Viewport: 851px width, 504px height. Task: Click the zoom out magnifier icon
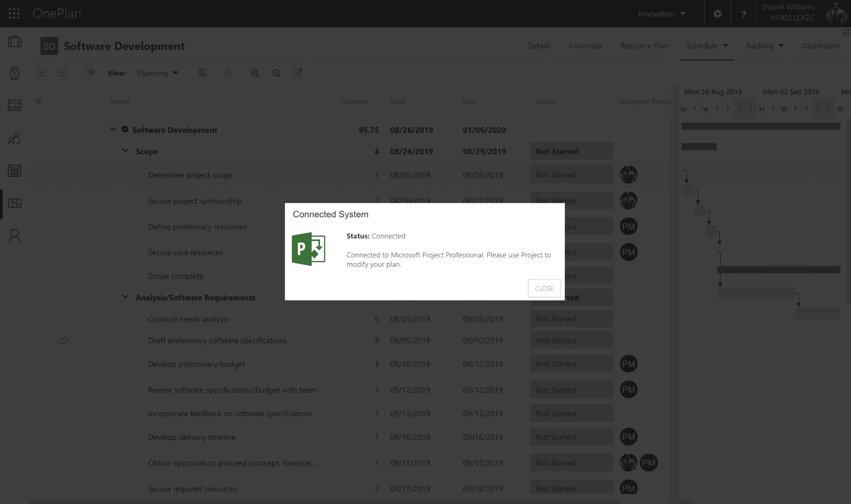pos(277,73)
